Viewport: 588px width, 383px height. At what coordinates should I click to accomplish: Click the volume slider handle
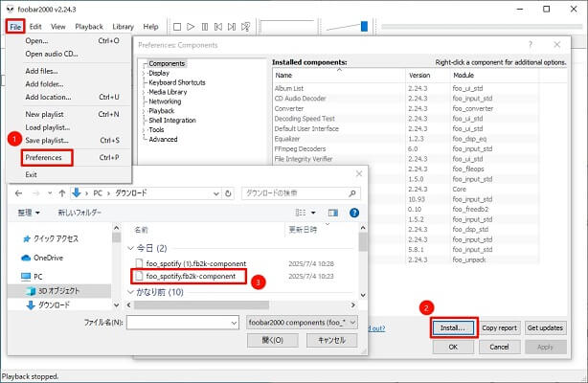(364, 26)
